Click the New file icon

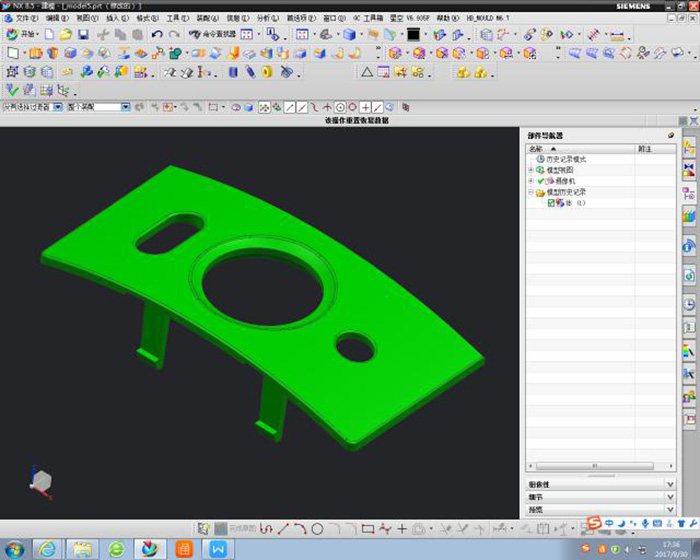point(49,34)
